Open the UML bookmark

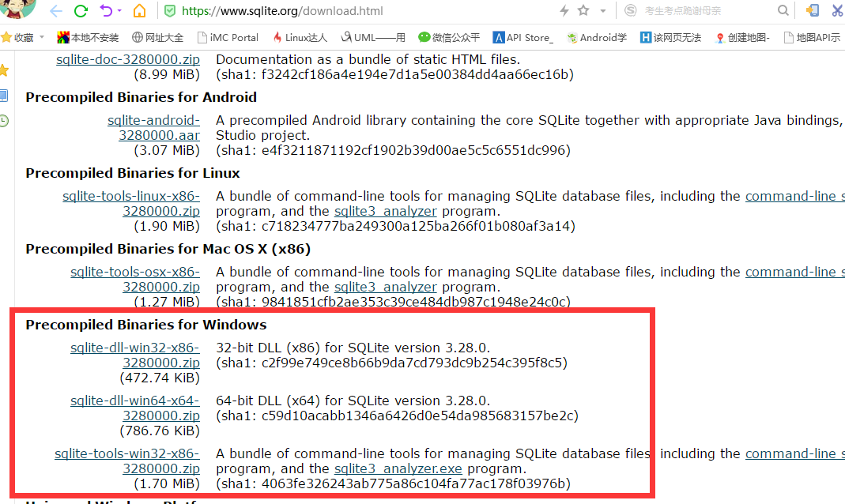[x=373, y=37]
